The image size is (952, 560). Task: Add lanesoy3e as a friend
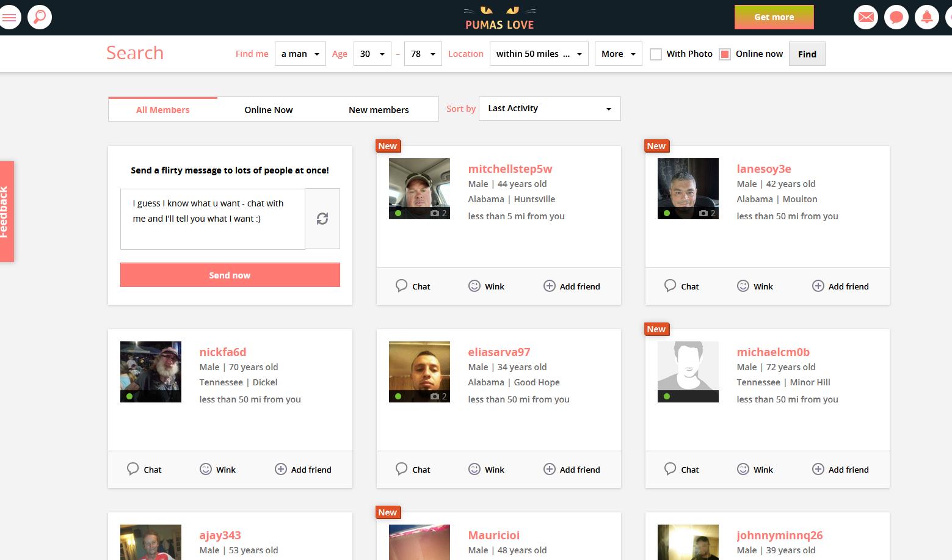(840, 286)
